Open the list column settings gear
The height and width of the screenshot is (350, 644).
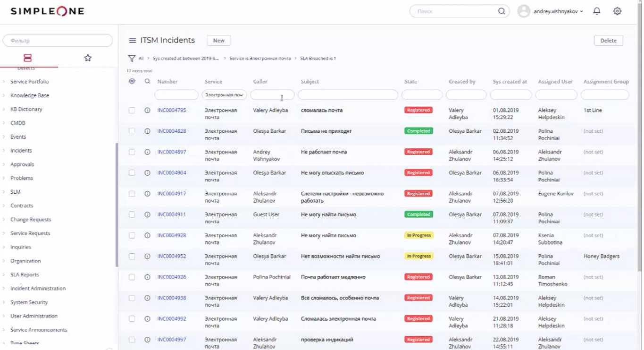[x=132, y=81]
